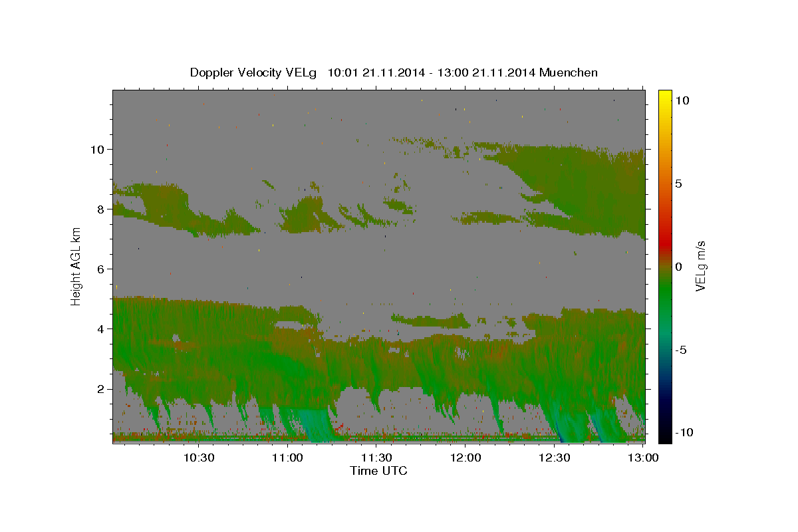Click the height axis label 6

(x=101, y=269)
